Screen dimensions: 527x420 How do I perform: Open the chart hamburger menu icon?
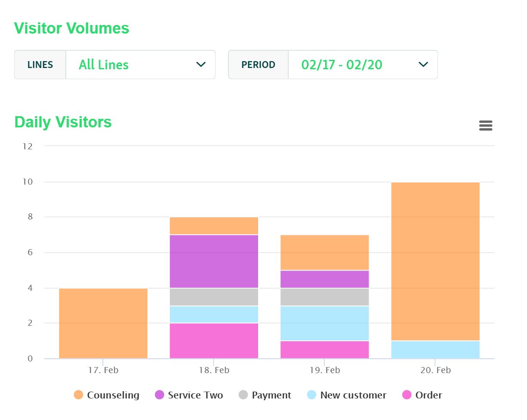(485, 126)
